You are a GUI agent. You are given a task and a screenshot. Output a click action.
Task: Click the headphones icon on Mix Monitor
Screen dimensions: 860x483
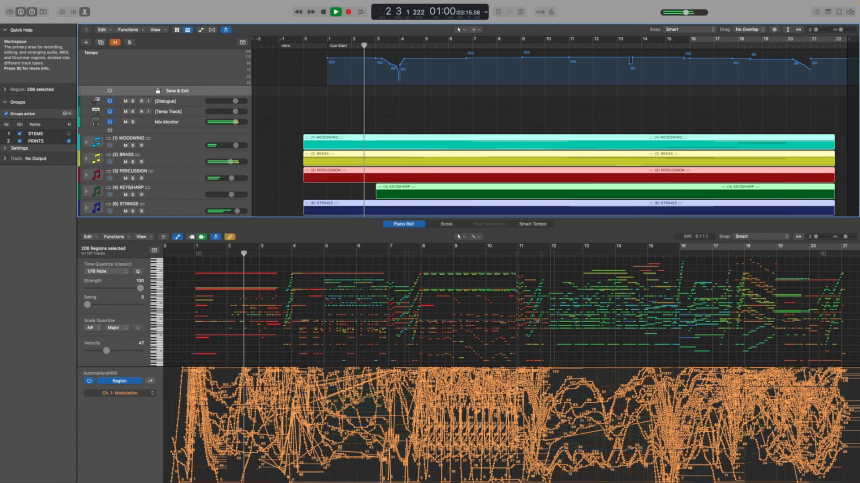click(96, 121)
